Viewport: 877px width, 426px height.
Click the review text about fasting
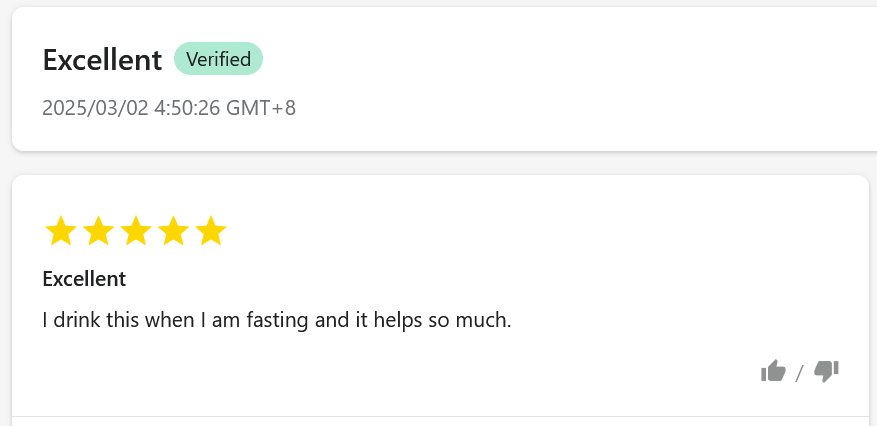pos(276,321)
